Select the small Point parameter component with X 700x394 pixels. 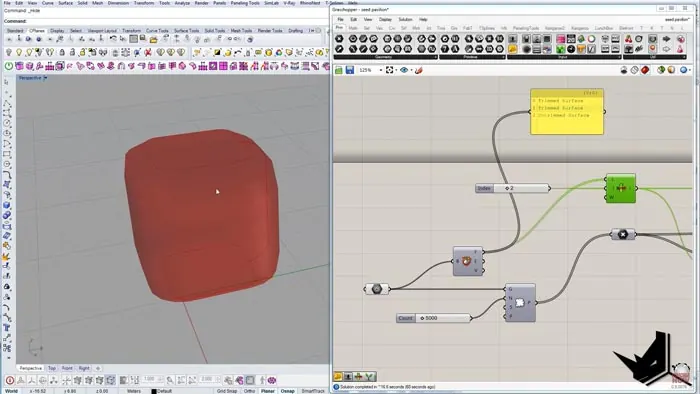pos(623,234)
